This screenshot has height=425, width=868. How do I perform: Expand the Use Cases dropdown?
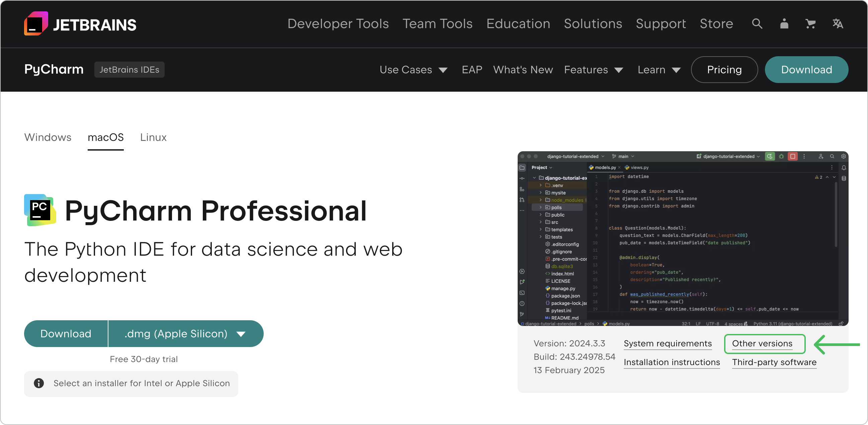click(413, 70)
